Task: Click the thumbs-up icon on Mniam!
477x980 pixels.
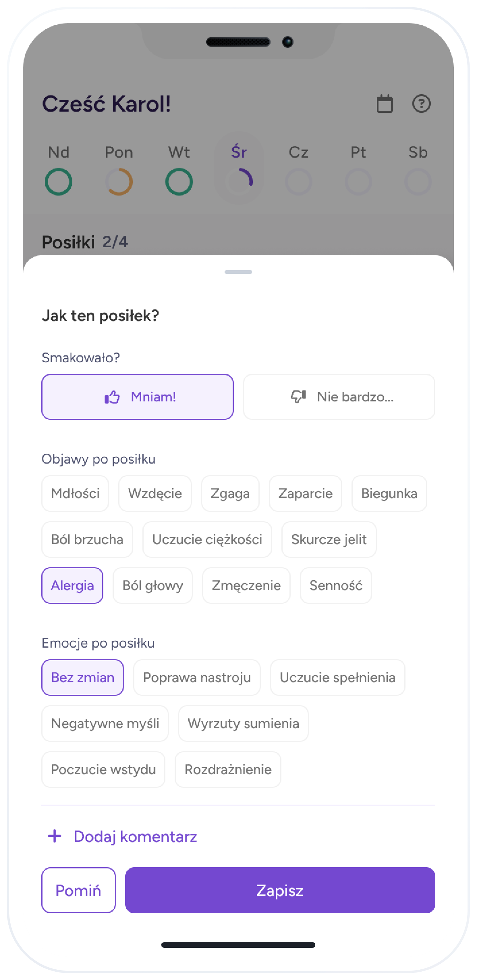Action: [x=112, y=397]
